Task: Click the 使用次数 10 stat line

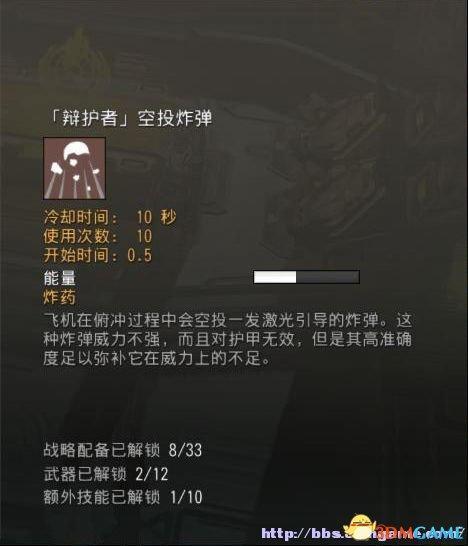Action: [98, 236]
